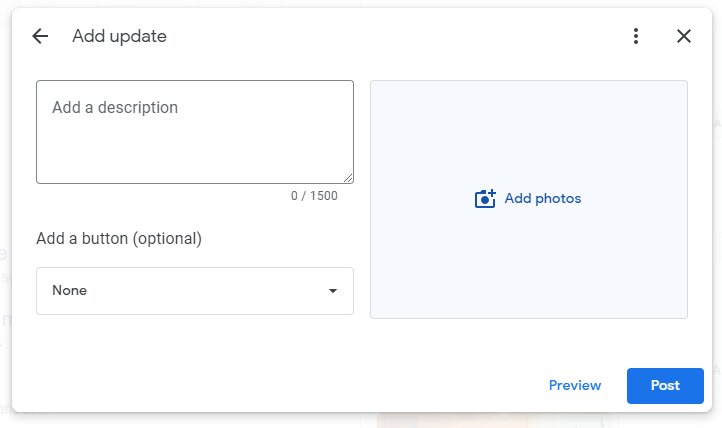Click the dropdown caret arrow beside None
The image size is (722, 428).
click(x=332, y=291)
